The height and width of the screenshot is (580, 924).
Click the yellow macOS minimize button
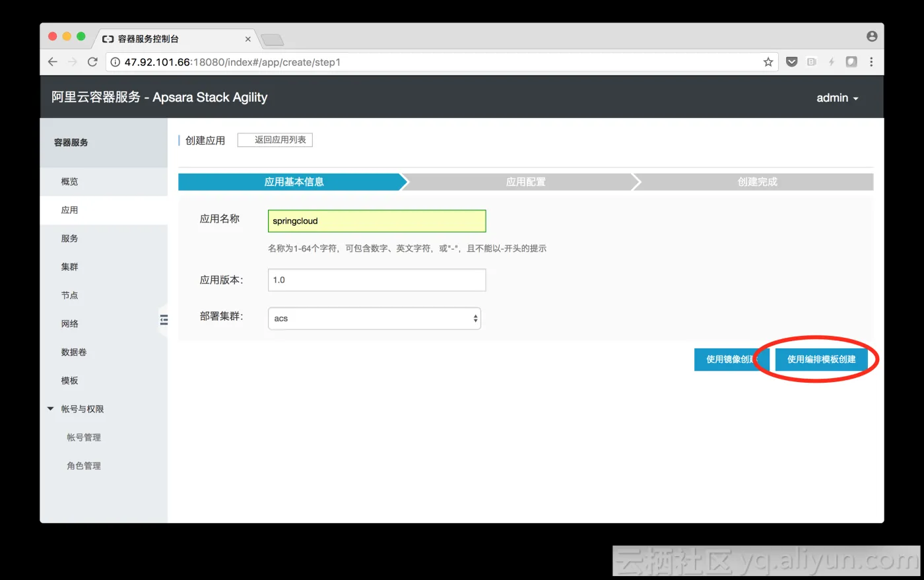tap(67, 36)
